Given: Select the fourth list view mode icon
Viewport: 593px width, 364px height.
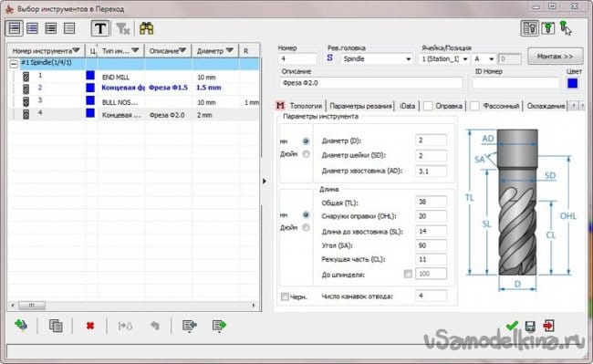Looking at the screenshot, I should click(x=69, y=28).
